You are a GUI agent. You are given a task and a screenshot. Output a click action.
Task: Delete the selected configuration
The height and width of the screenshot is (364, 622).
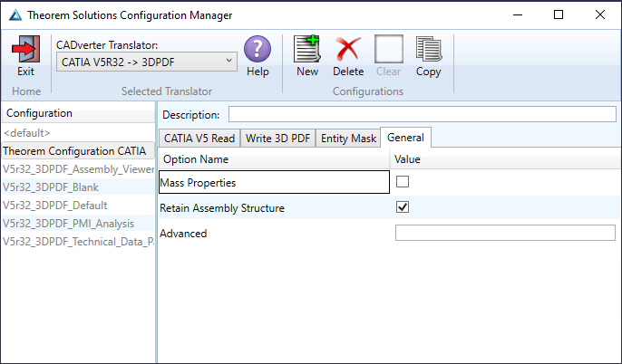[x=348, y=49]
